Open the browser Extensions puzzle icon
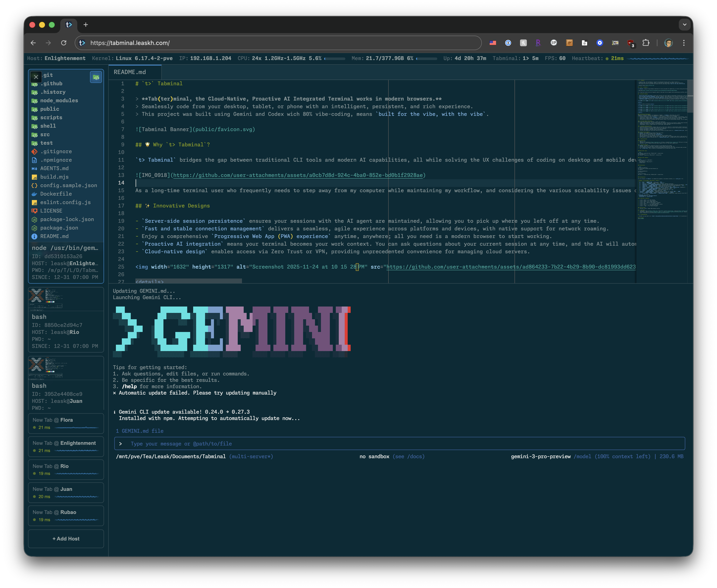The height and width of the screenshot is (588, 717). [x=646, y=43]
